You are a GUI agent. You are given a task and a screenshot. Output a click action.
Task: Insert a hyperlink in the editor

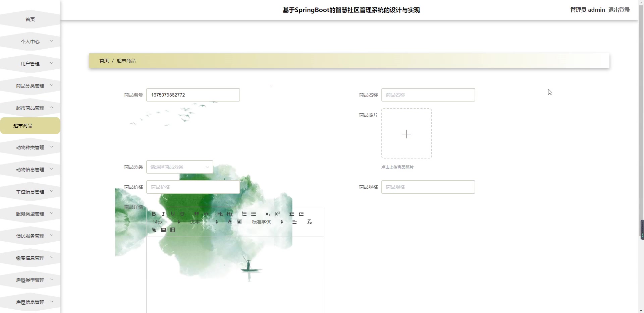(x=154, y=230)
